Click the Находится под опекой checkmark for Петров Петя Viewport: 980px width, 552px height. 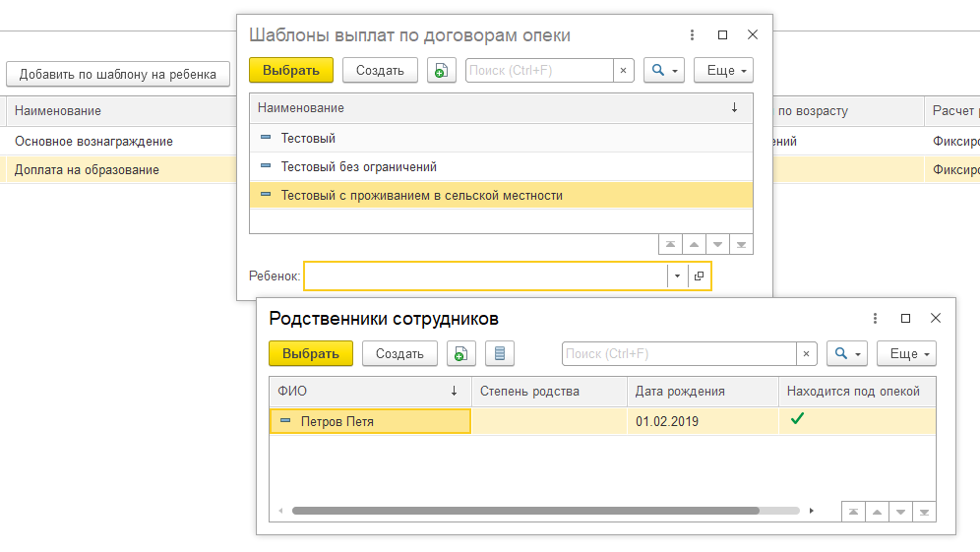click(797, 420)
